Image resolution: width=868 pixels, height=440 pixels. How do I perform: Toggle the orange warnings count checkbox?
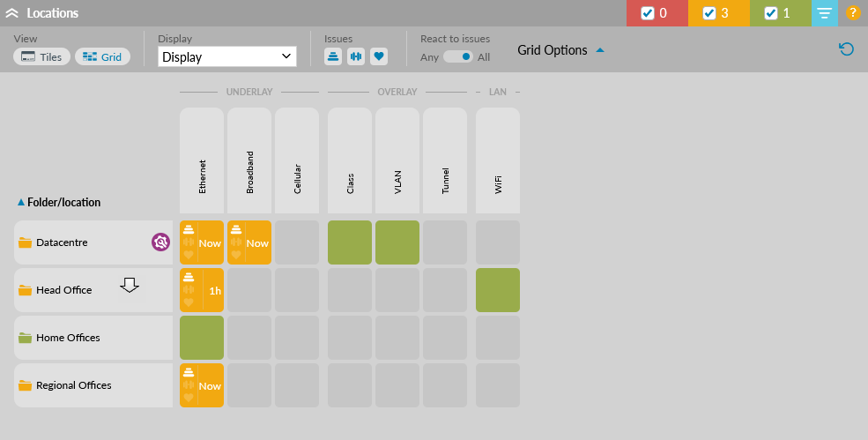709,13
